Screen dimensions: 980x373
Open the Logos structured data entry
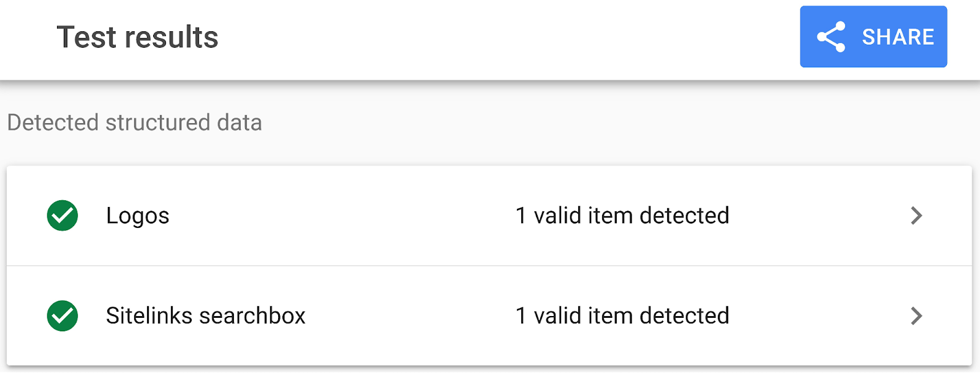pyautogui.click(x=138, y=215)
